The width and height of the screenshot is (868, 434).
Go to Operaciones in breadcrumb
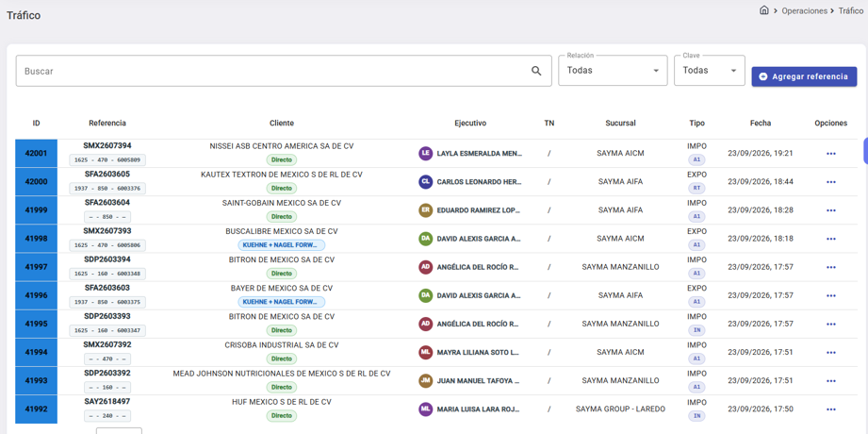click(x=804, y=10)
